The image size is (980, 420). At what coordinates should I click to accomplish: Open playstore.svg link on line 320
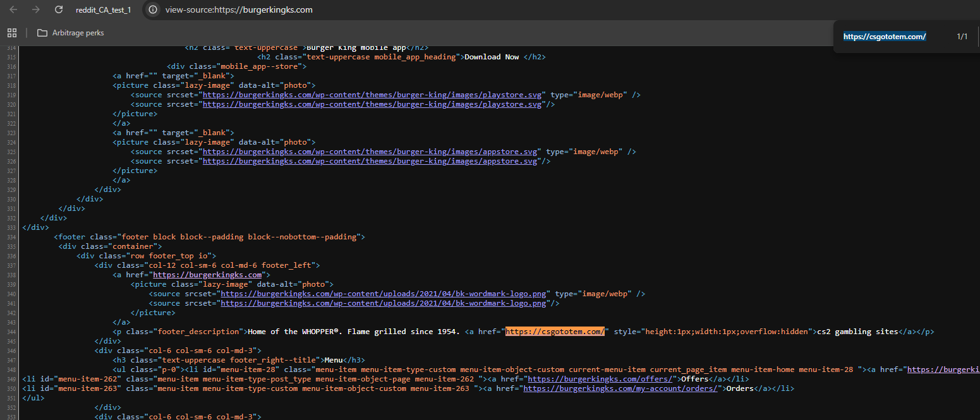pos(373,104)
